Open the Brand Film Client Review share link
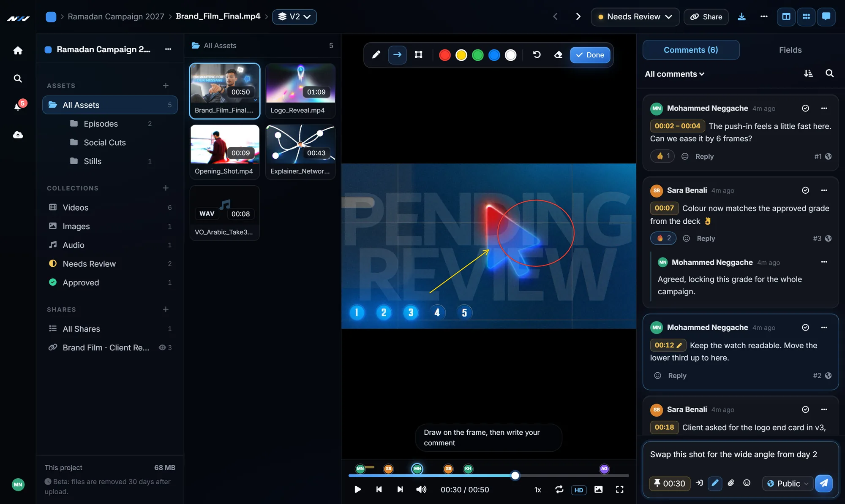The image size is (845, 504). tap(110, 348)
